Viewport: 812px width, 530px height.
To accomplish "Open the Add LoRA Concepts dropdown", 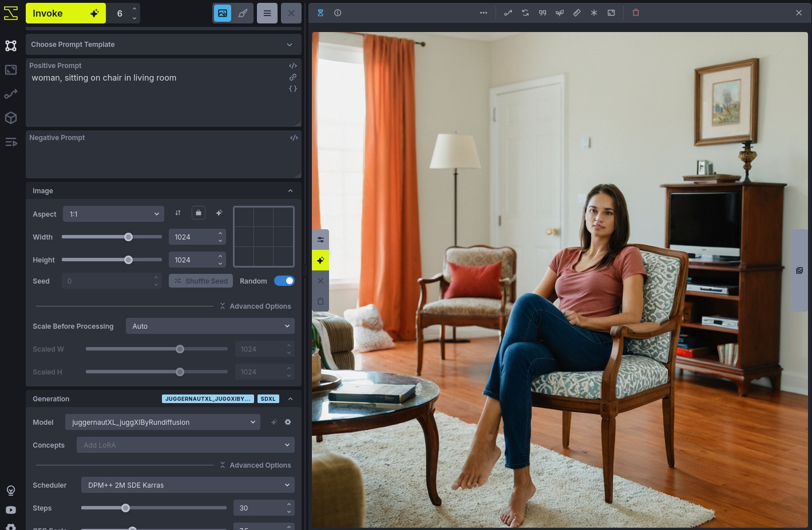I will [x=185, y=445].
